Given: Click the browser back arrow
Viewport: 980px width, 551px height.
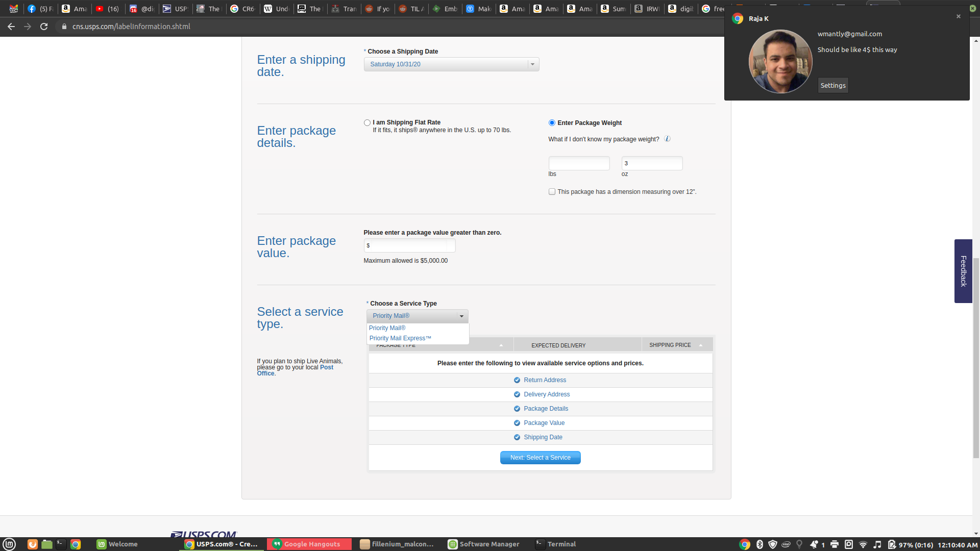Looking at the screenshot, I should pyautogui.click(x=11, y=27).
